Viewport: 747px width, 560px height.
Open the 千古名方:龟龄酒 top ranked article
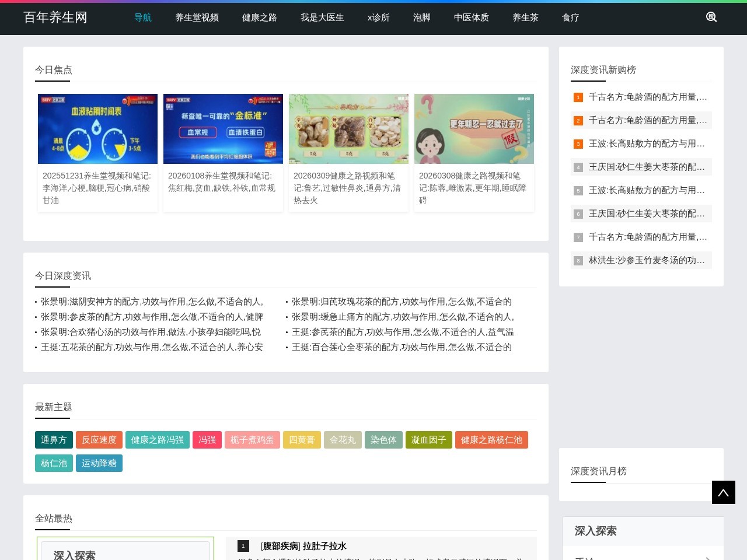pos(647,97)
